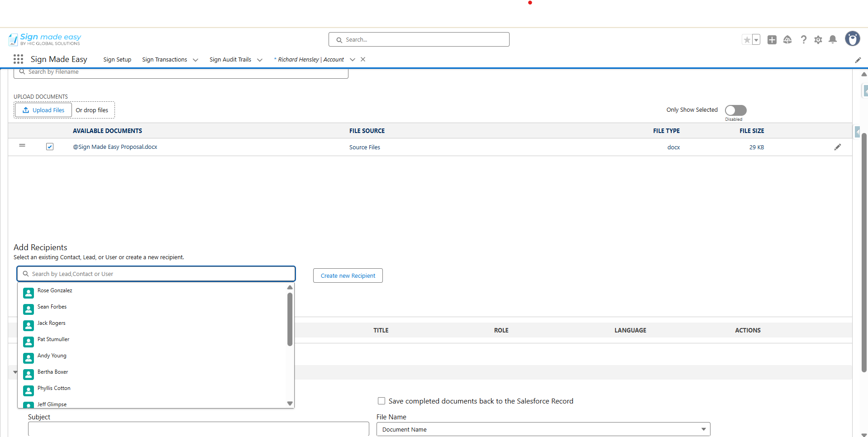
Task: Click the ACTIONS column header
Action: pyautogui.click(x=748, y=330)
